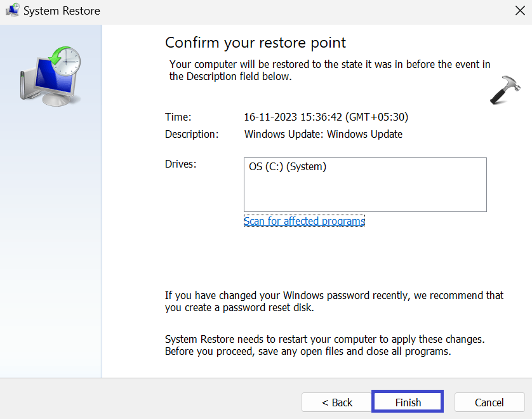The image size is (532, 419).
Task: Click the Description: field label
Action: click(192, 134)
